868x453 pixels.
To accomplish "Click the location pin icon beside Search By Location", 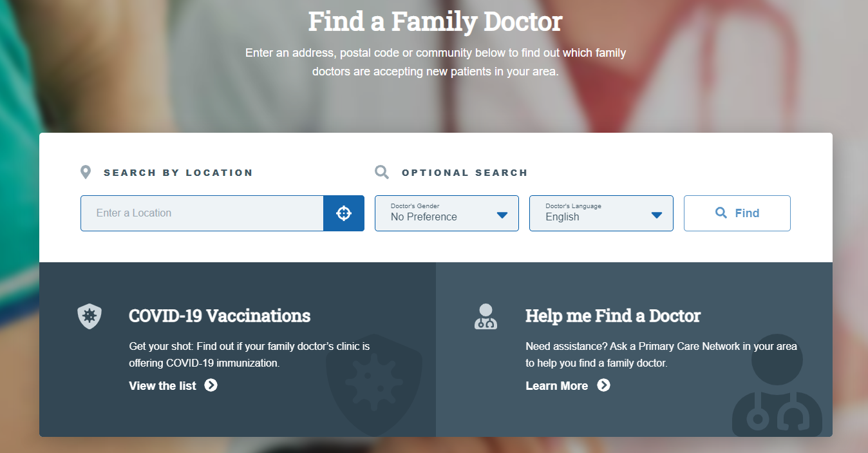I will click(x=86, y=171).
